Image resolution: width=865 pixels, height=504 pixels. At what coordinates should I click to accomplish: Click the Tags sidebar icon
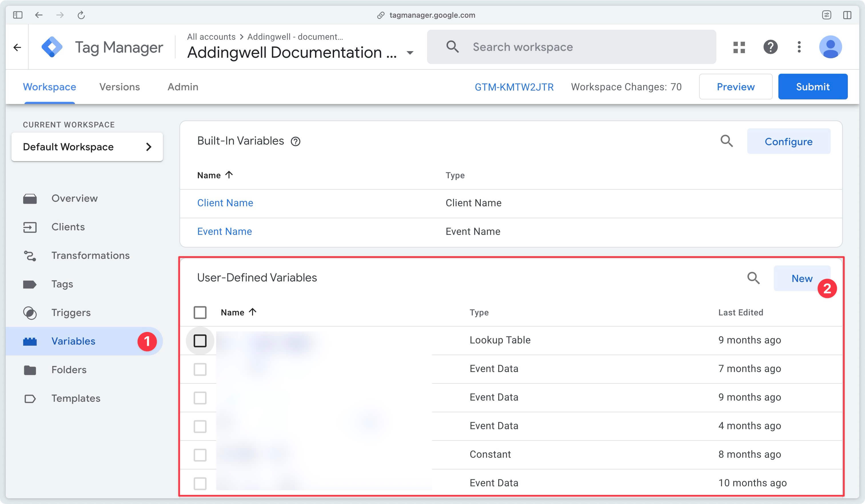click(30, 284)
